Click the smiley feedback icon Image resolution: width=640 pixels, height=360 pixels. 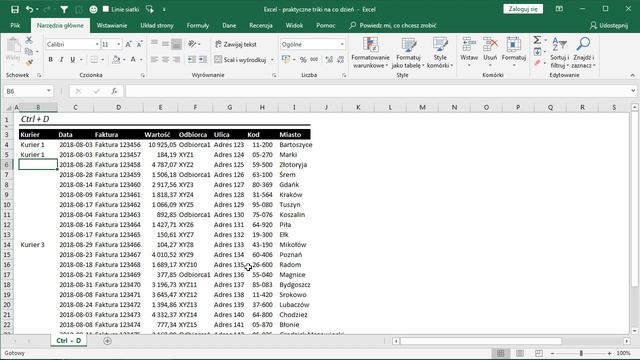click(93, 9)
